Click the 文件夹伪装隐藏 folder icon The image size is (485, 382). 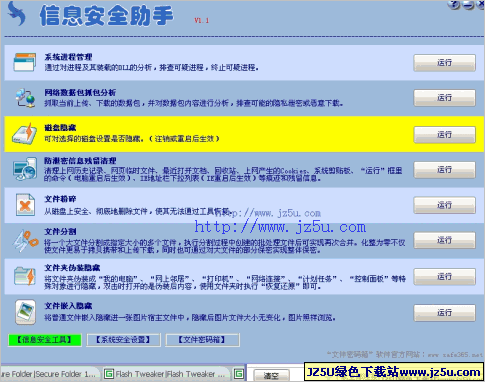(x=25, y=276)
